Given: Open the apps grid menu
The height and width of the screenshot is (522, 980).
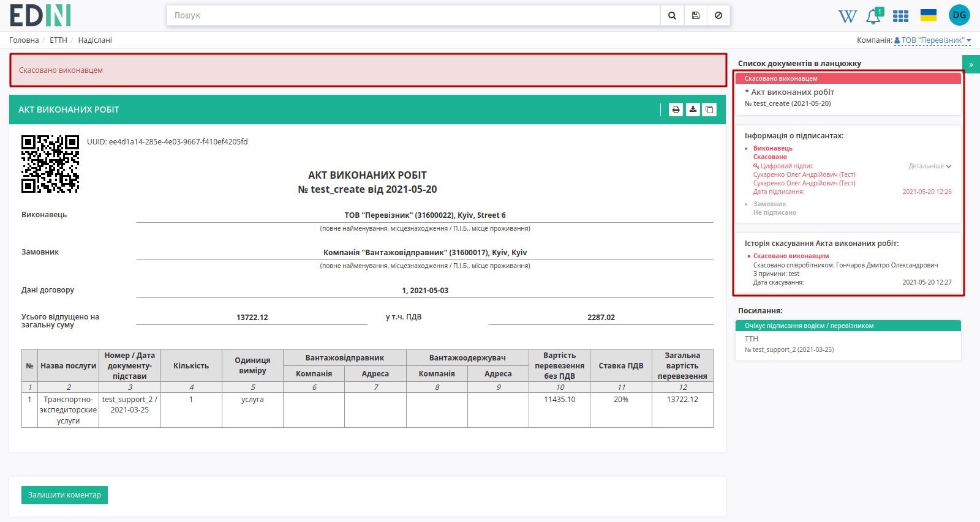Looking at the screenshot, I should [900, 16].
